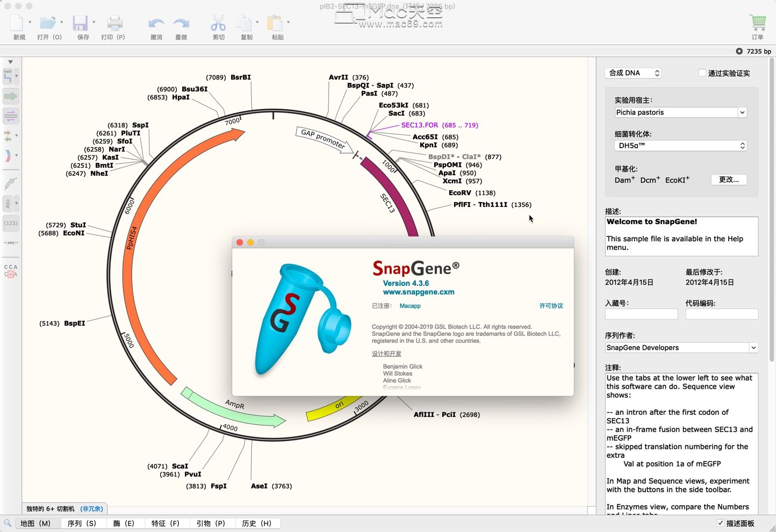
Task: Click the 设计和开发 credits link
Action: 386,354
